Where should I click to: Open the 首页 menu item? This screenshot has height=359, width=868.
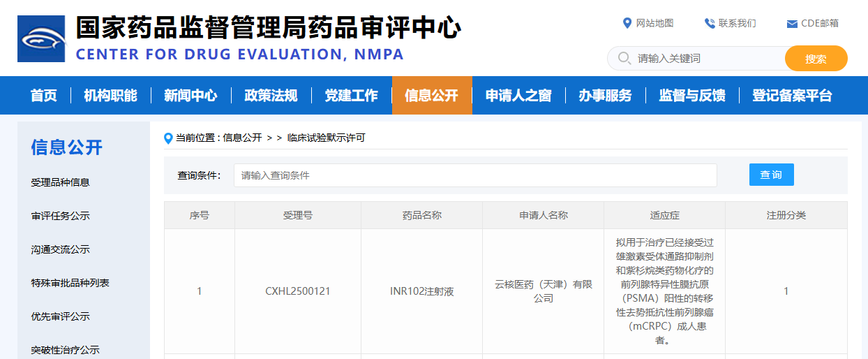tap(44, 96)
